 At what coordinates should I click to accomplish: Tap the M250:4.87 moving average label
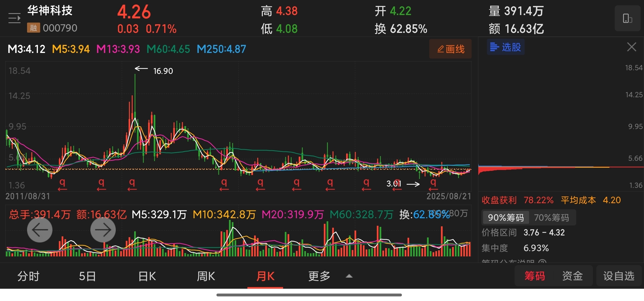221,49
